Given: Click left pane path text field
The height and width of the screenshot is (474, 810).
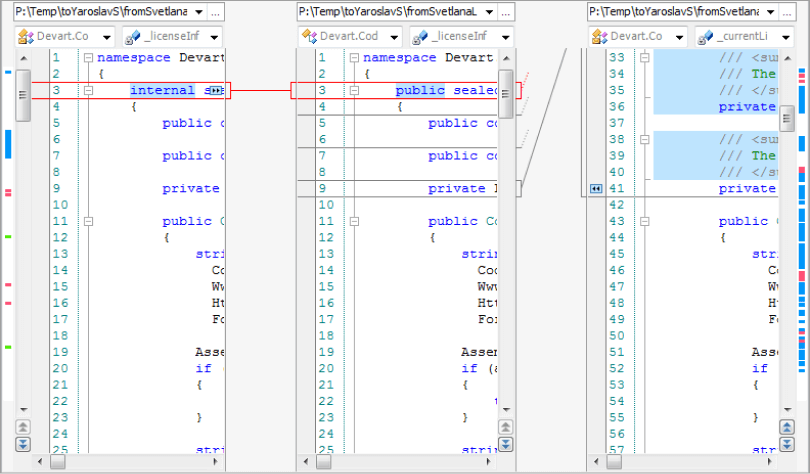Looking at the screenshot, I should 103,12.
